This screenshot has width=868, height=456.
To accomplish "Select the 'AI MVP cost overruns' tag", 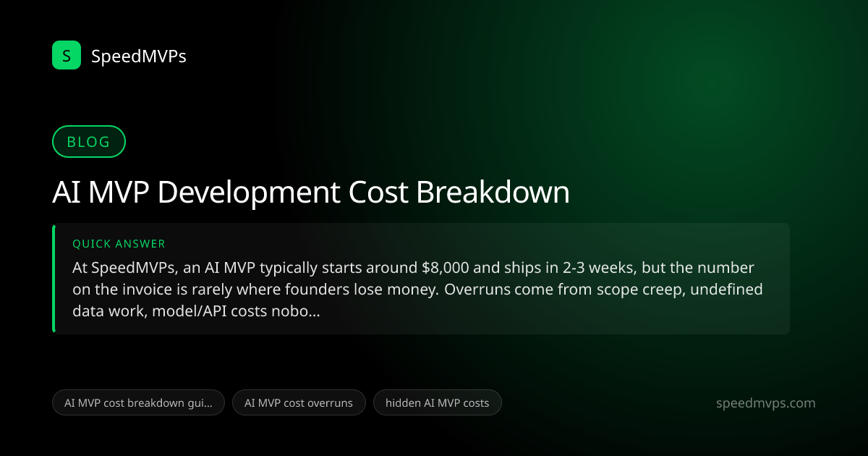I will coord(299,402).
